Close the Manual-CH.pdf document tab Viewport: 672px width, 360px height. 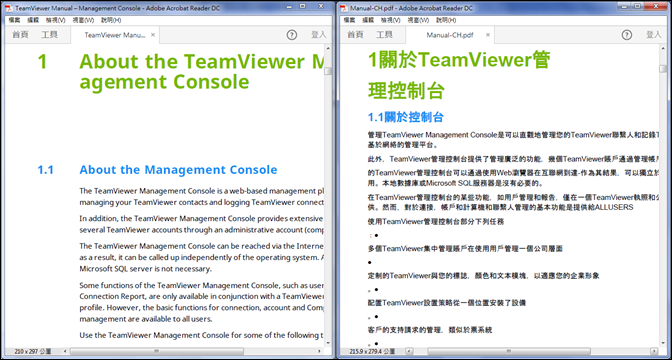click(x=488, y=35)
